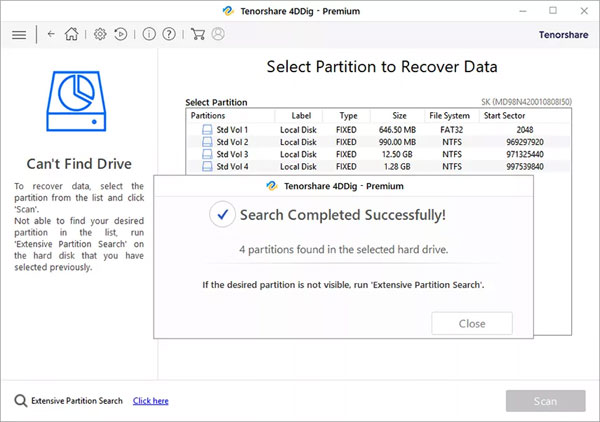Click the title bar 4DDig logo
The image size is (600, 422).
tap(228, 11)
